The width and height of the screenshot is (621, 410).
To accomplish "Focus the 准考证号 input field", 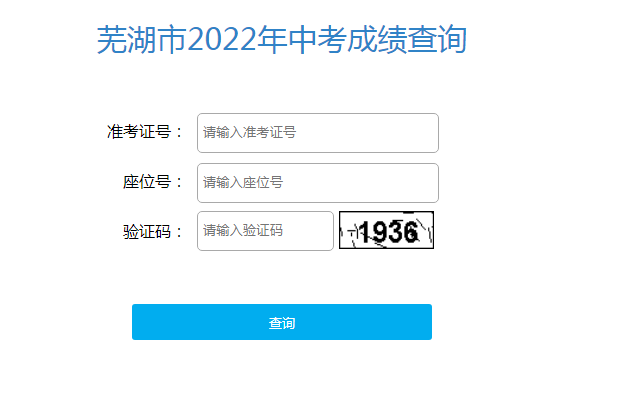I will click(x=318, y=133).
